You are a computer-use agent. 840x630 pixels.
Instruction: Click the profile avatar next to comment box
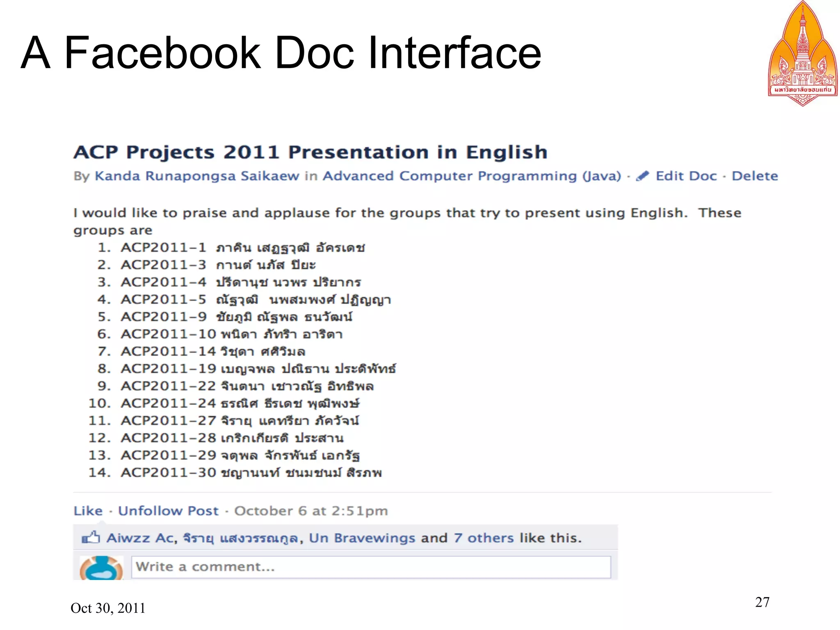coord(101,568)
